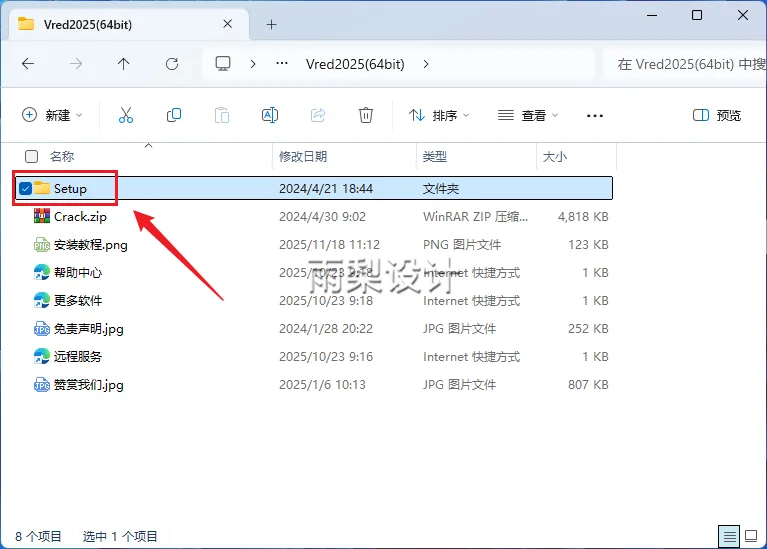Toggle the select-all checkbox in header
The width and height of the screenshot is (767, 549).
point(31,156)
